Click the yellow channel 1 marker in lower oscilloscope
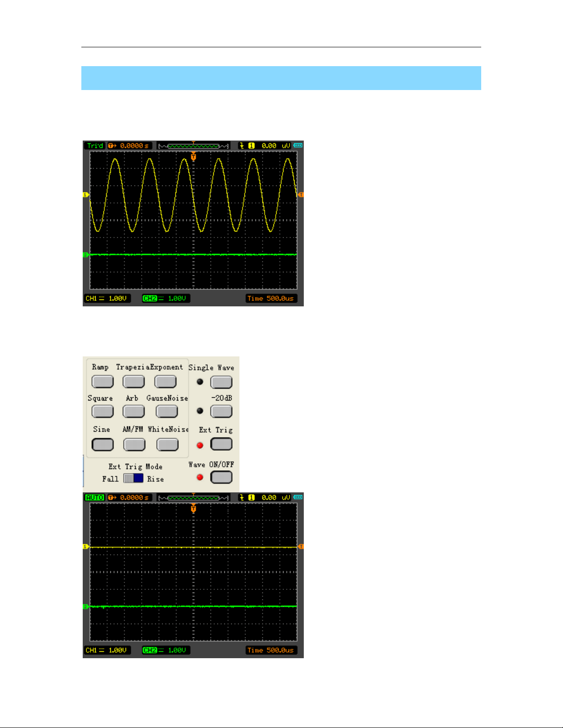The width and height of the screenshot is (563, 728). point(85,547)
